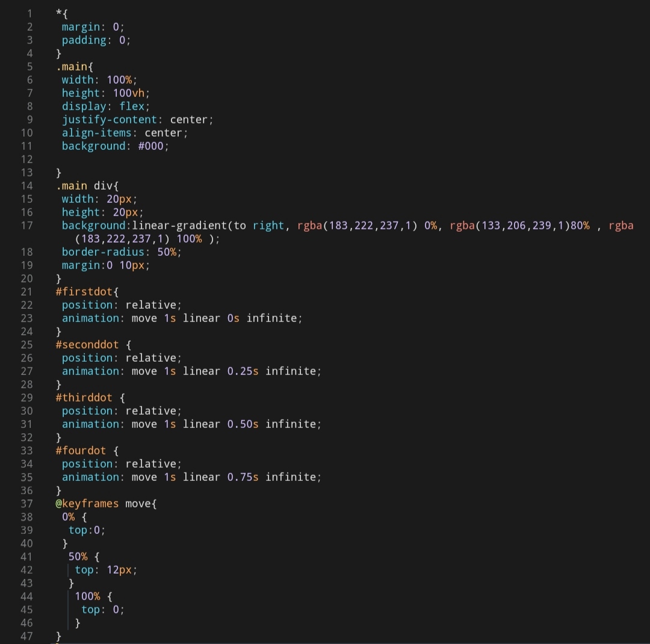Click line number 47 in the gutter

pos(27,636)
